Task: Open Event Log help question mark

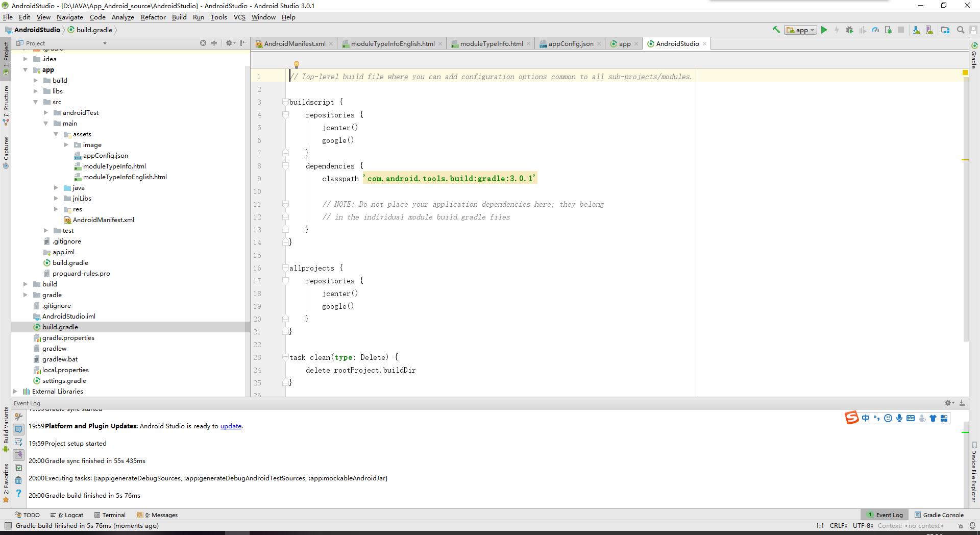Action: 18,493
